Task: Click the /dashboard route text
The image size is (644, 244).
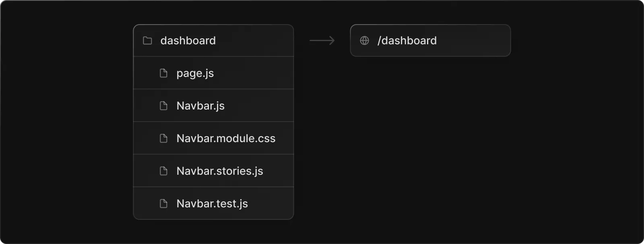Action: coord(407,41)
